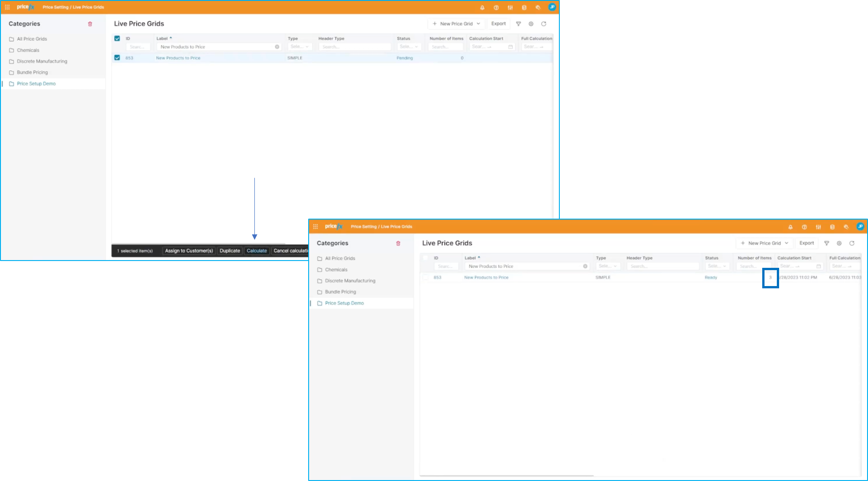Click filter funnel icon in lower-right window

point(827,243)
